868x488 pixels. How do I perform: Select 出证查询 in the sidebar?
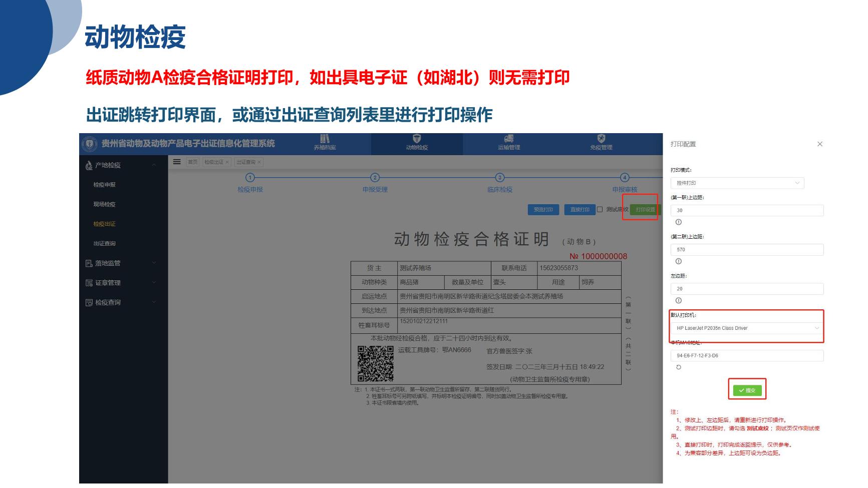pos(104,244)
